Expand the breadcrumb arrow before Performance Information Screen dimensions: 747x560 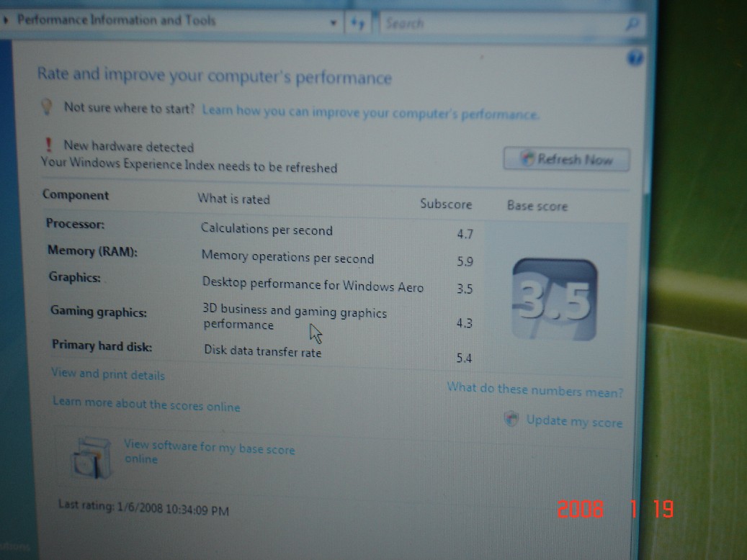click(x=6, y=20)
